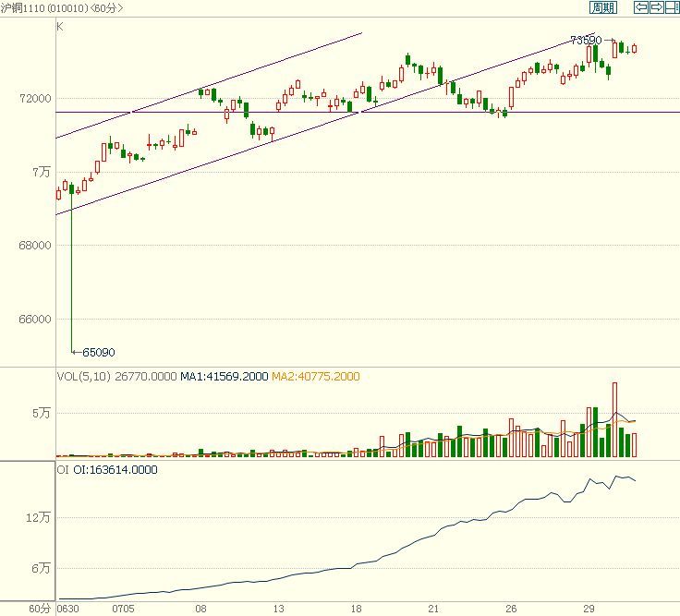Click the 5万 volume axis label

click(x=42, y=413)
